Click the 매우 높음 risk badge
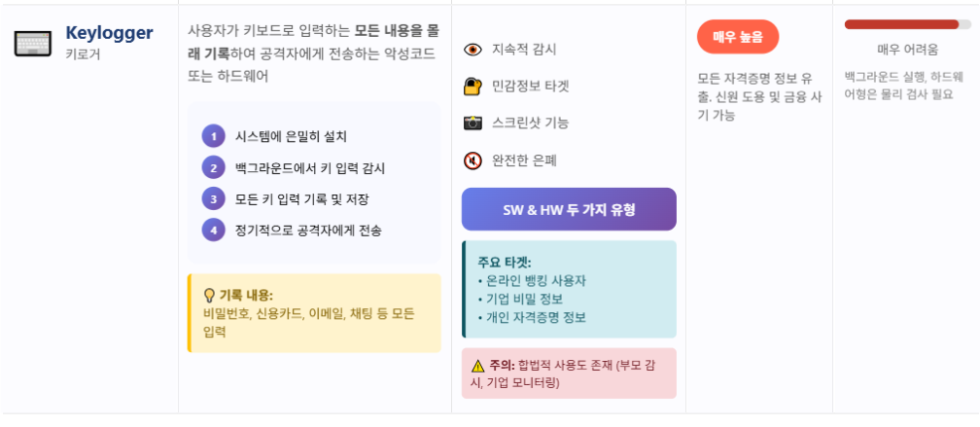Screen dimensions: 980x427 [x=738, y=37]
